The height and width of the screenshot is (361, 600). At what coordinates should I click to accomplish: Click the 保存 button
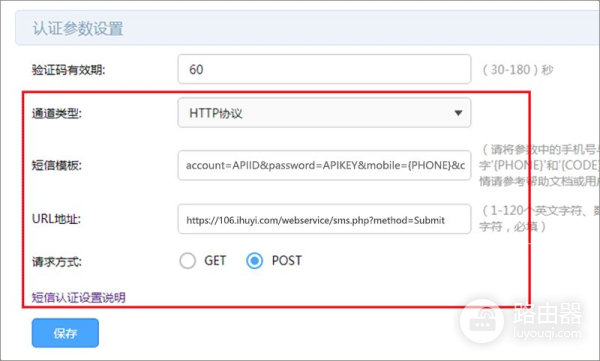point(65,333)
